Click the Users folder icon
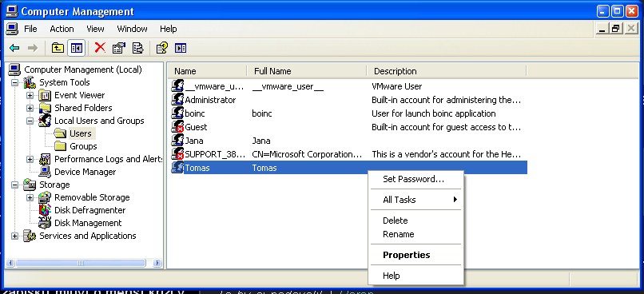 [61, 133]
